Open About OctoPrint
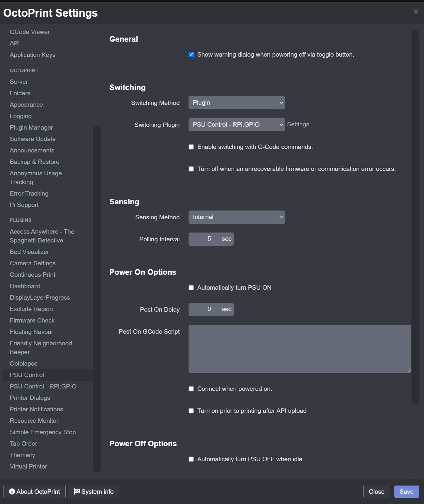This screenshot has height=504, width=424. pos(34,492)
